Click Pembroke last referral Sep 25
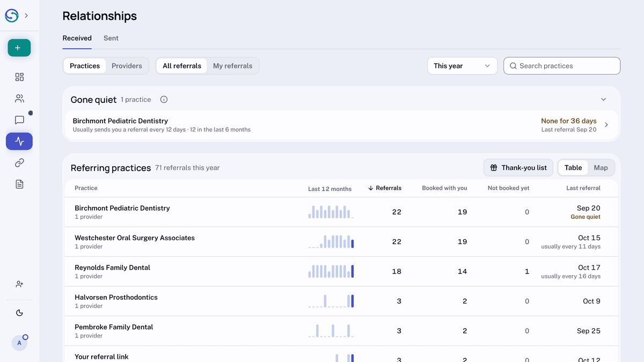The width and height of the screenshot is (644, 362). coord(589,331)
